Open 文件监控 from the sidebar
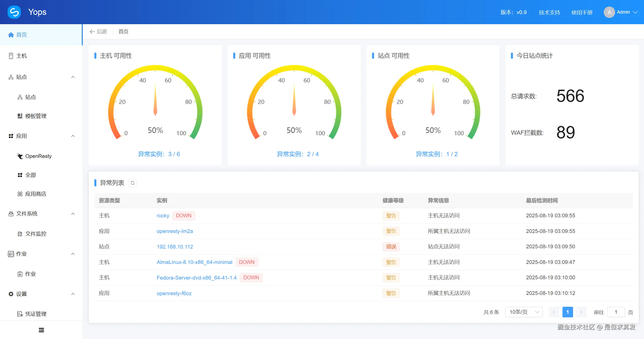Viewport: 644px width, 339px height. (x=36, y=234)
